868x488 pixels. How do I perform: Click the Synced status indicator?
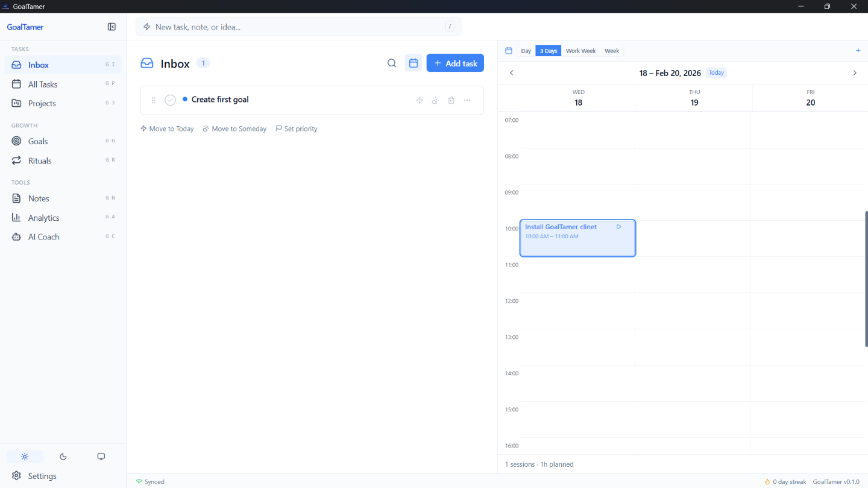click(x=150, y=481)
